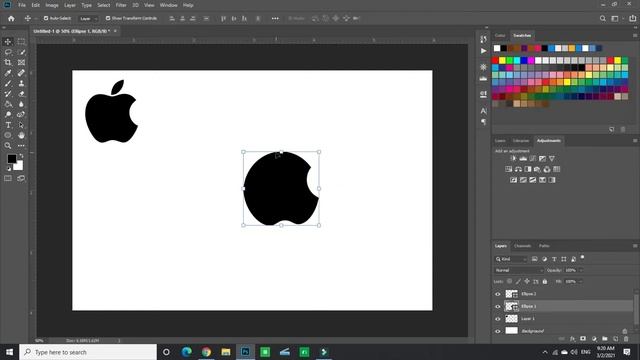Delete layer trash icon in Layers panel

tap(626, 339)
